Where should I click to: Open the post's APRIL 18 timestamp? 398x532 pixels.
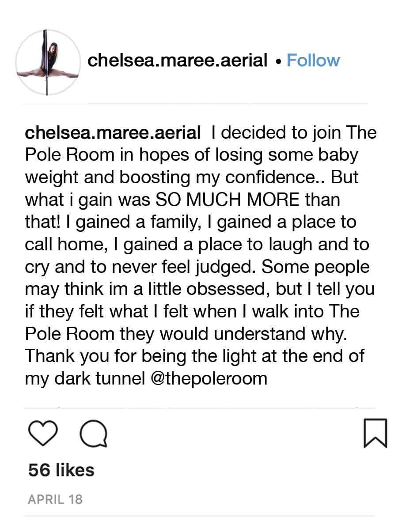coord(55,499)
